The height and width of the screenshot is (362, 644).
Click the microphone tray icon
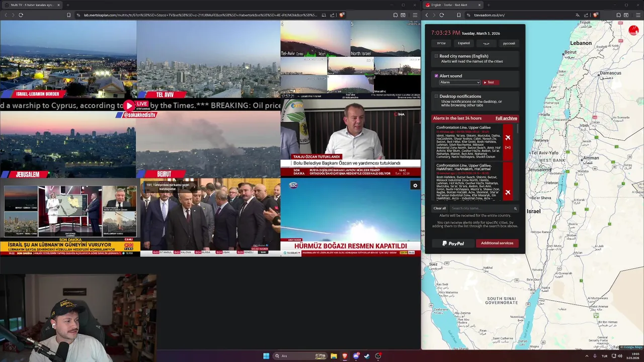click(x=595, y=356)
